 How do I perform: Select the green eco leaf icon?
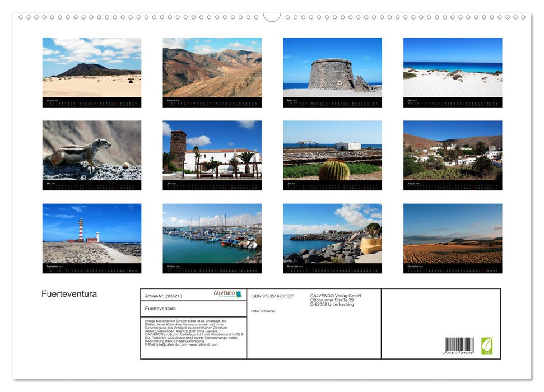(x=488, y=346)
